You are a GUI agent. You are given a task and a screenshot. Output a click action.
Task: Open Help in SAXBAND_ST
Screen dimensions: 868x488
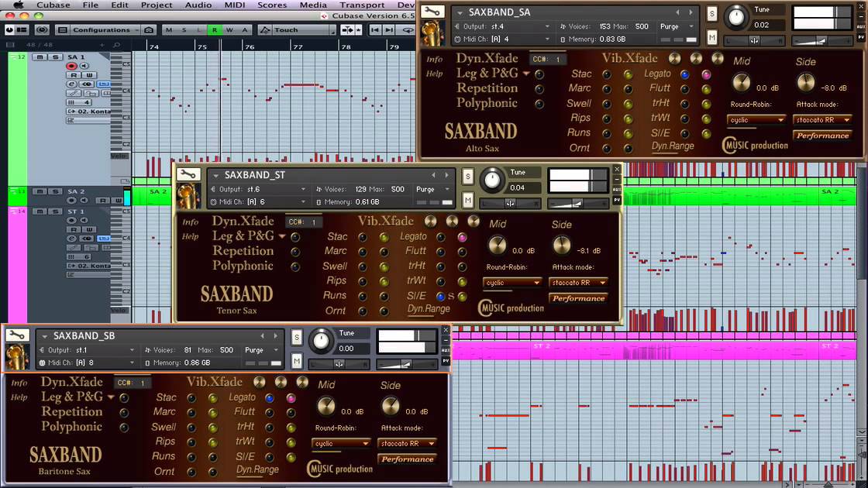[x=190, y=236]
